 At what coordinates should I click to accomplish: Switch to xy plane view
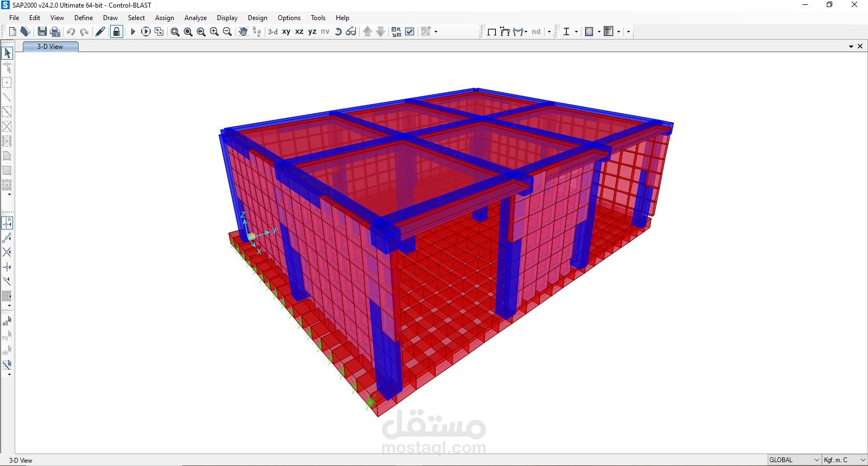coord(286,31)
